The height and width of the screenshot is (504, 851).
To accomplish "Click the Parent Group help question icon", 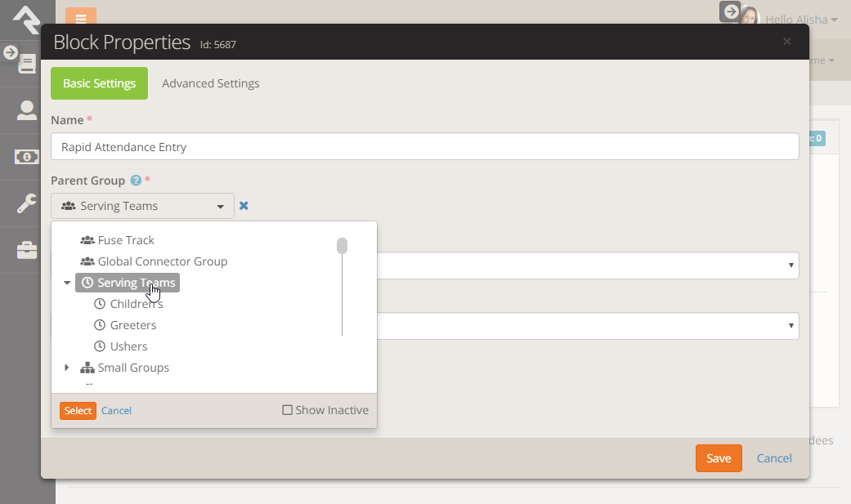I will (136, 181).
